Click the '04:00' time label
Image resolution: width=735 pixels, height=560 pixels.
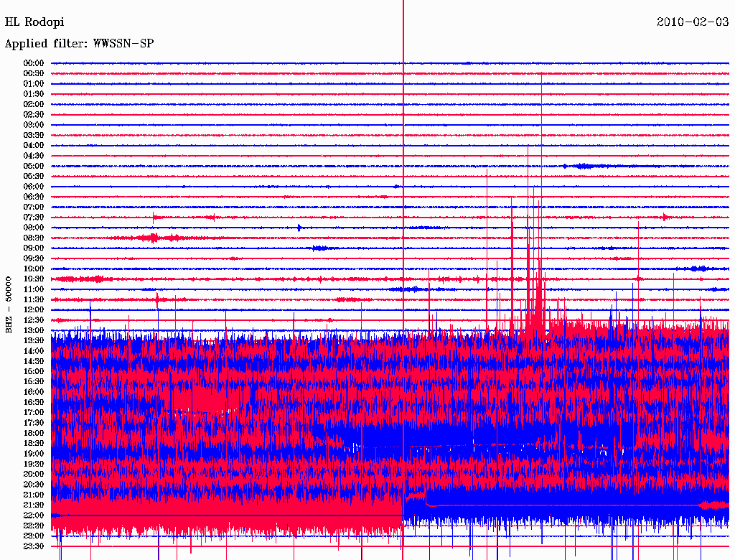(x=34, y=146)
